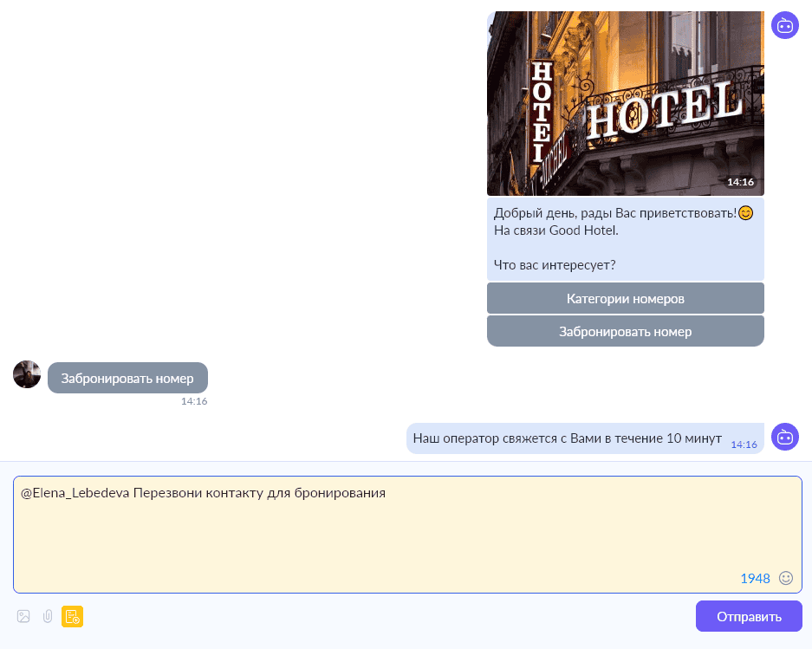The image size is (812, 649).
Task: Click the user's 'Забронировать номер' message bubble
Action: [128, 378]
